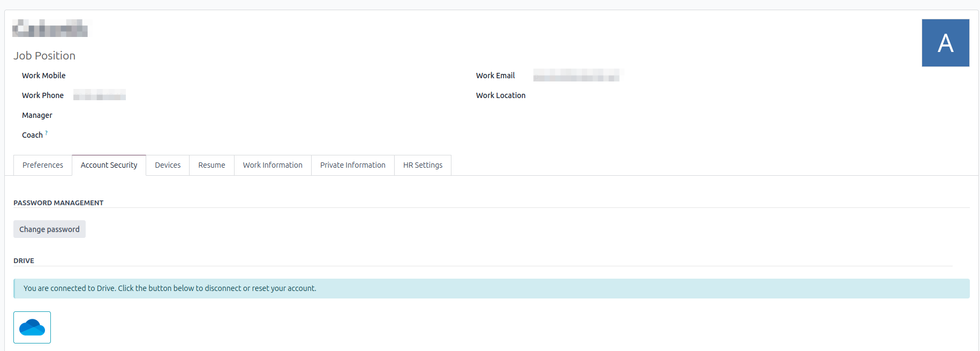Click the Coach label
980x351 pixels.
point(32,135)
